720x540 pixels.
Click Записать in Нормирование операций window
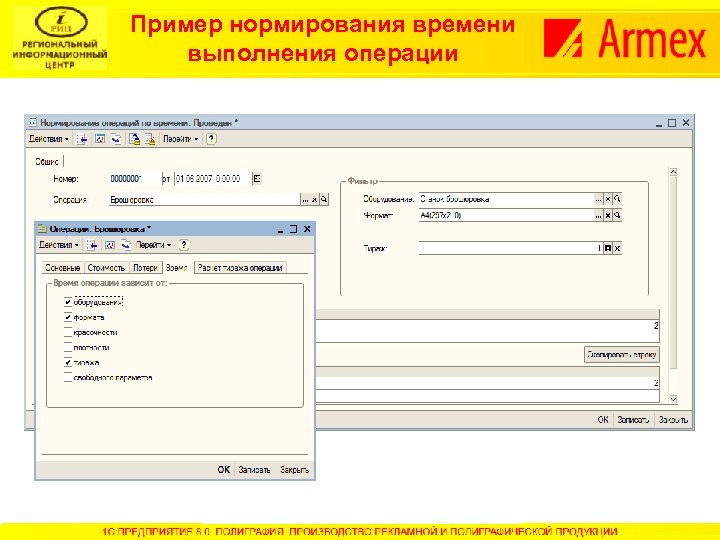click(x=633, y=420)
